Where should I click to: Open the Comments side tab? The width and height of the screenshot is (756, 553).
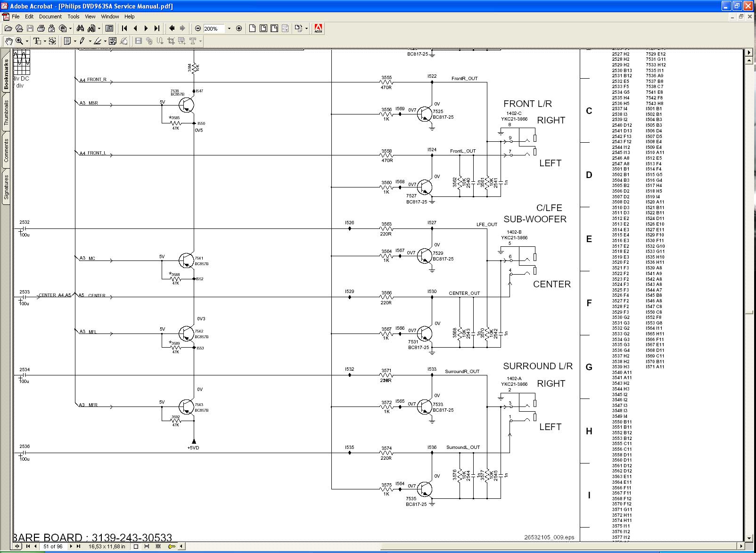[6, 151]
